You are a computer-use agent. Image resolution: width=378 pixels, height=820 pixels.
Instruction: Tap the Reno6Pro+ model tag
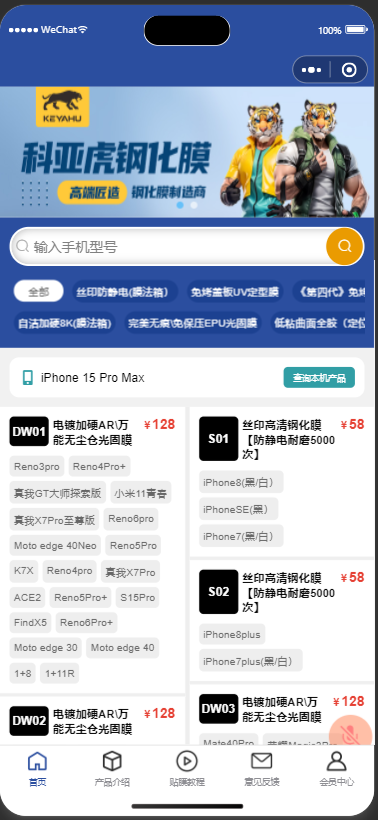[86, 622]
